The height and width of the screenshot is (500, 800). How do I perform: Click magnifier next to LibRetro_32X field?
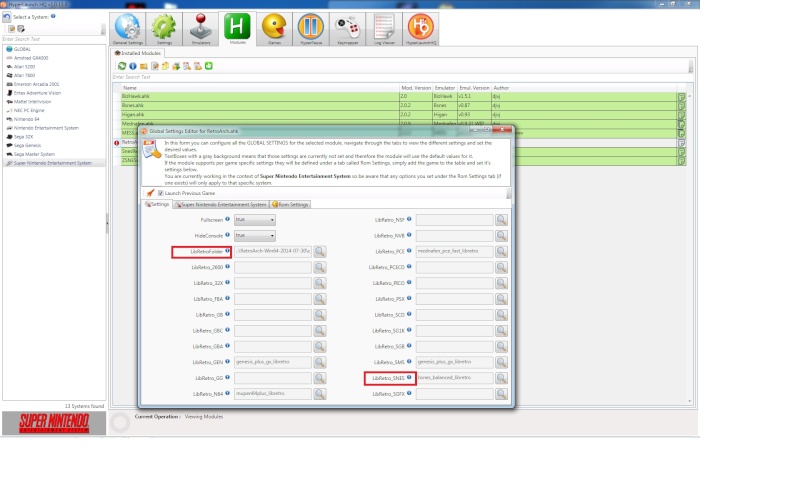coord(320,283)
